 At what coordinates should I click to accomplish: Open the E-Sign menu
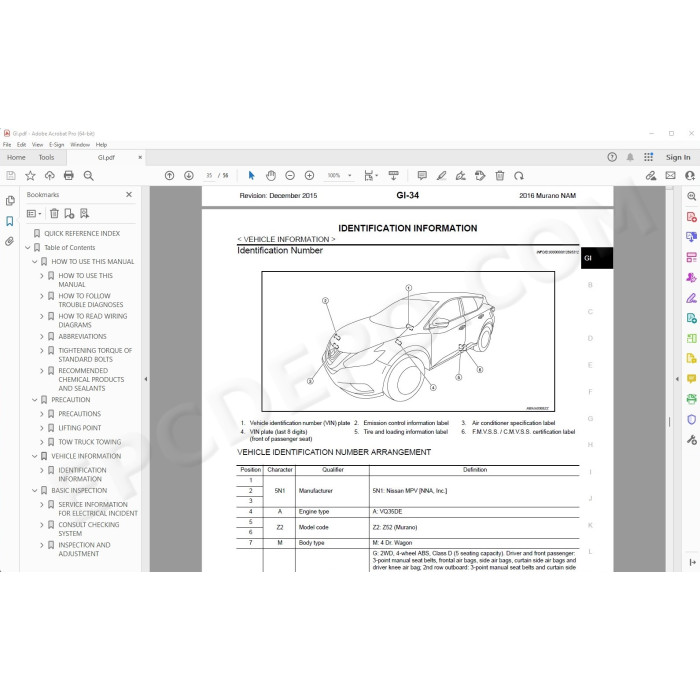[57, 145]
